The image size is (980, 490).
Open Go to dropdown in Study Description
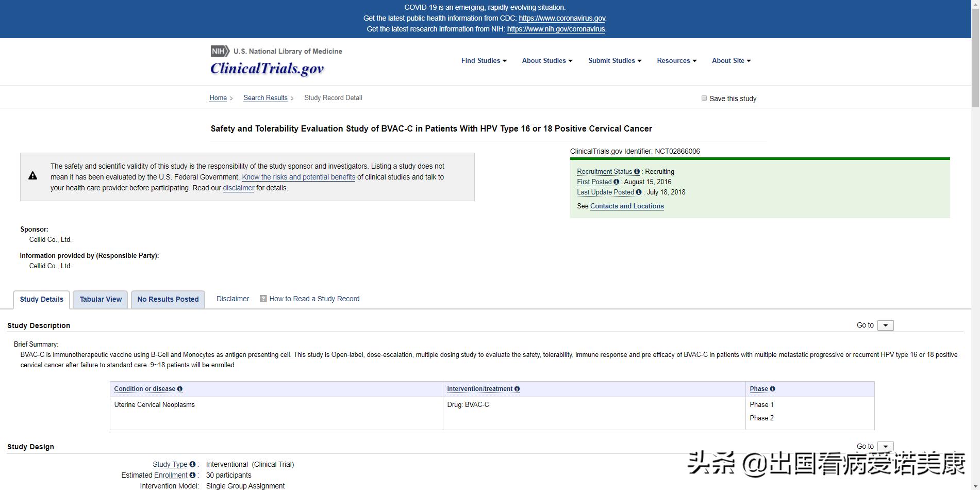(x=885, y=325)
